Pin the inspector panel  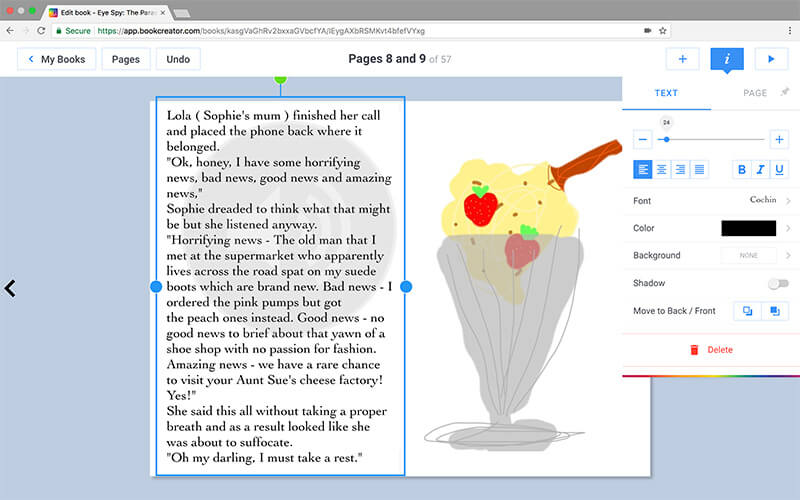[x=785, y=92]
